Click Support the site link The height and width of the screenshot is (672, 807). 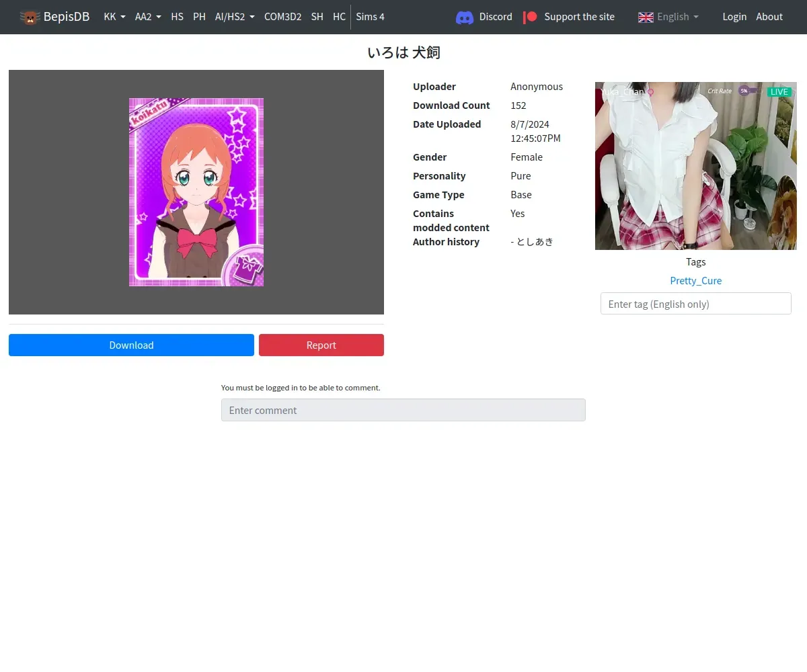(x=579, y=17)
